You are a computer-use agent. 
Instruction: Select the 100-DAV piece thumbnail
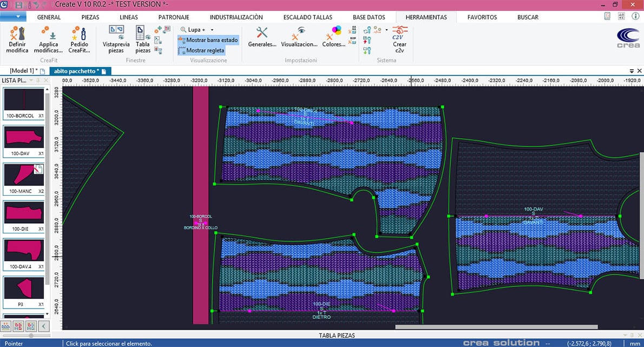point(24,141)
